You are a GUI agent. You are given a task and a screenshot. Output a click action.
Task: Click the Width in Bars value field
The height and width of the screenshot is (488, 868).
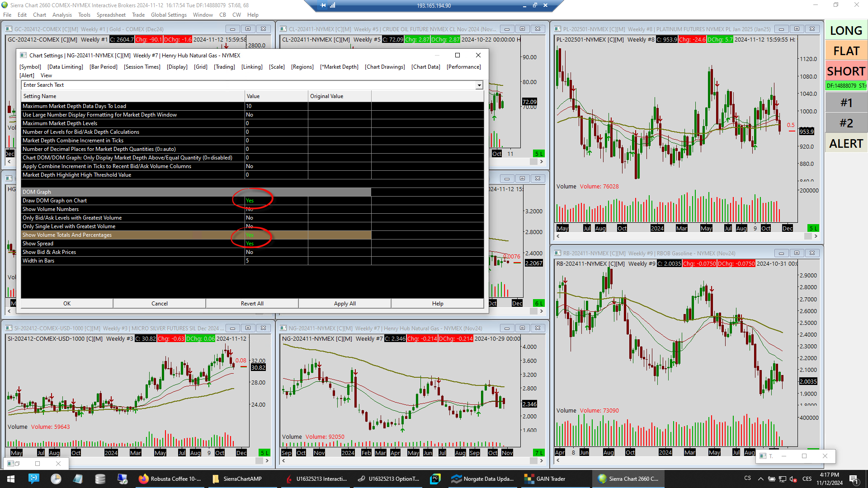click(276, 261)
